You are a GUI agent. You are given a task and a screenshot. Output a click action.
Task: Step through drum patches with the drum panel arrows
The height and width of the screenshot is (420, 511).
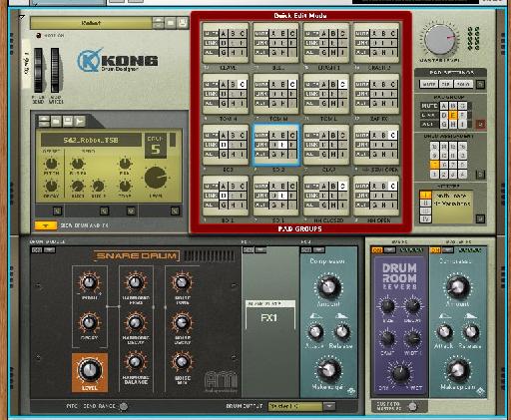click(44, 121)
